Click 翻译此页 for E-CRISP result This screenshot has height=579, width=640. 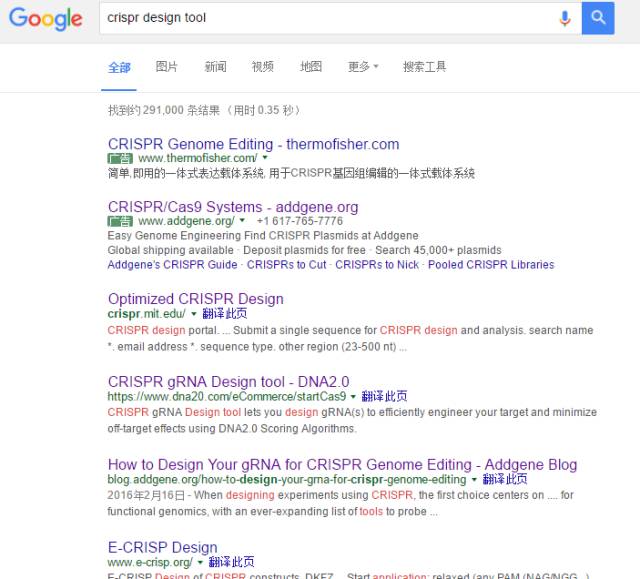click(x=231, y=562)
